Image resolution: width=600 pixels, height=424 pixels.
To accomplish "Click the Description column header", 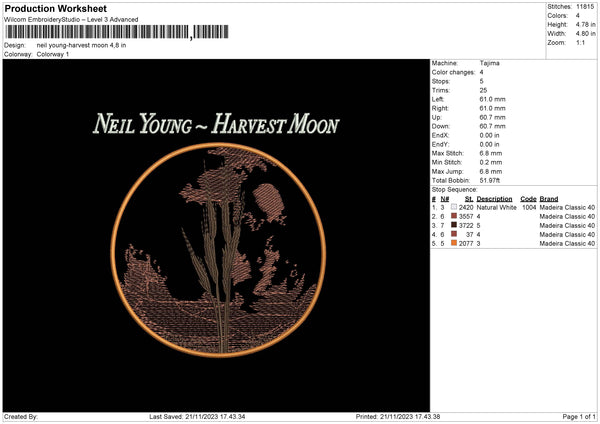I will tap(494, 199).
